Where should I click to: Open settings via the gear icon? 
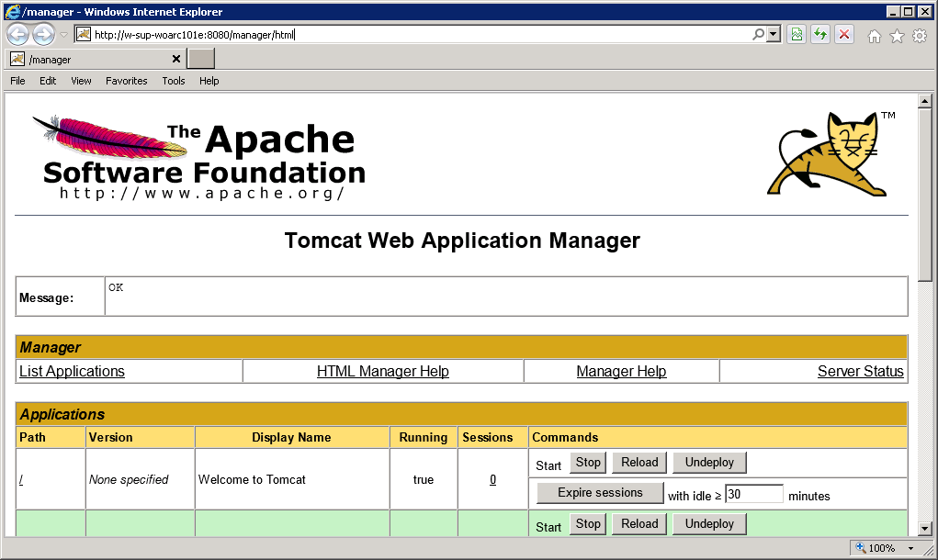(x=918, y=33)
